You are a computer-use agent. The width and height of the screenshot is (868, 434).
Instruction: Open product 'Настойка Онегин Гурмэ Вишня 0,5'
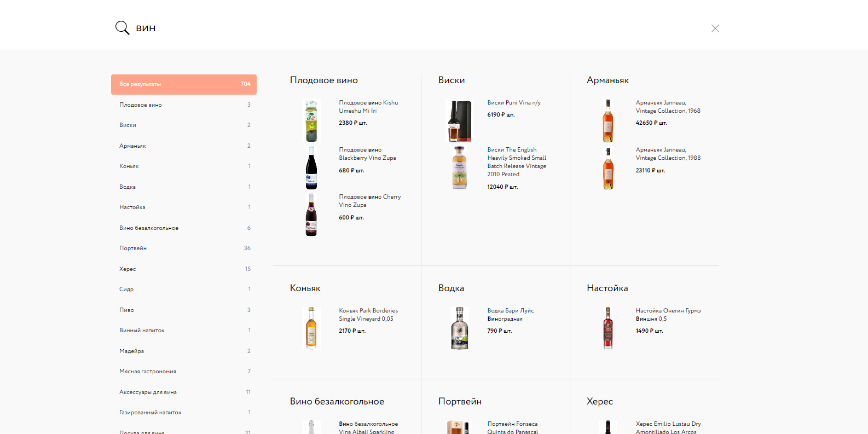(668, 315)
